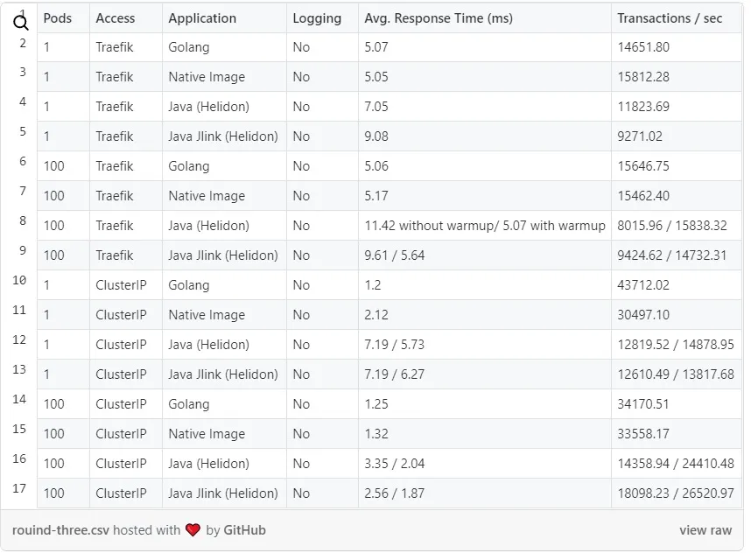Open the GitHub link in footer

coord(244,530)
